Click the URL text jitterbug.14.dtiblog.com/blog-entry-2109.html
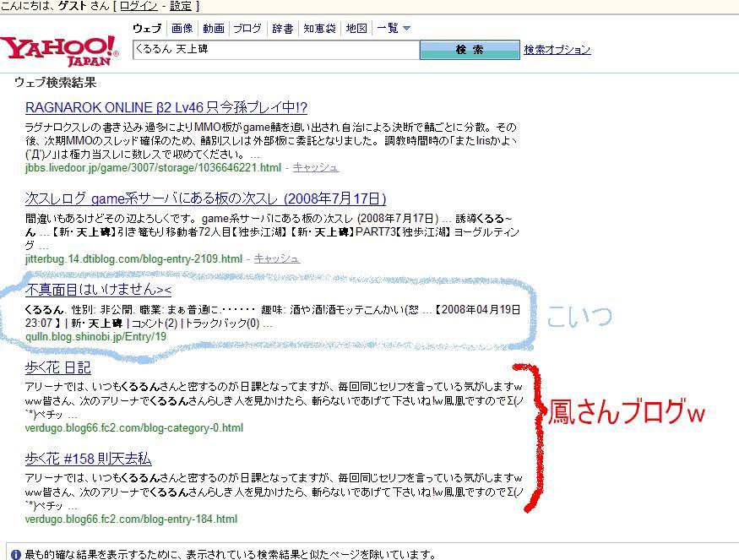 [133, 258]
